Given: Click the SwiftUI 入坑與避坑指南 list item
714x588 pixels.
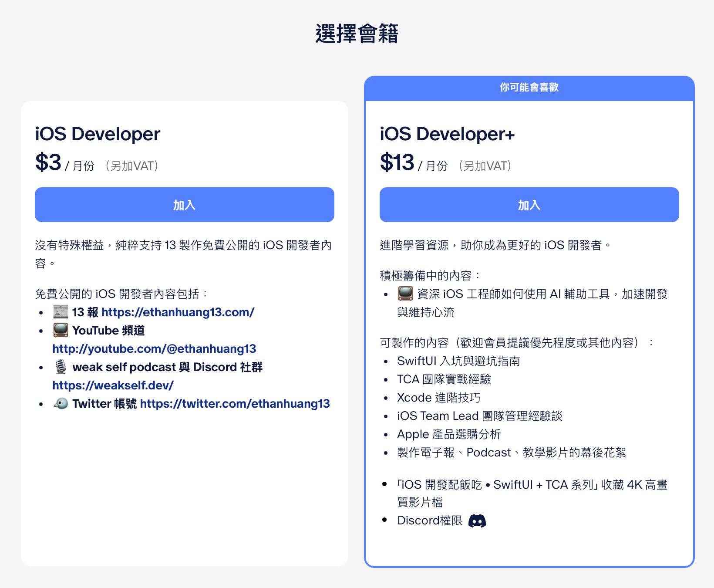Looking at the screenshot, I should click(458, 361).
